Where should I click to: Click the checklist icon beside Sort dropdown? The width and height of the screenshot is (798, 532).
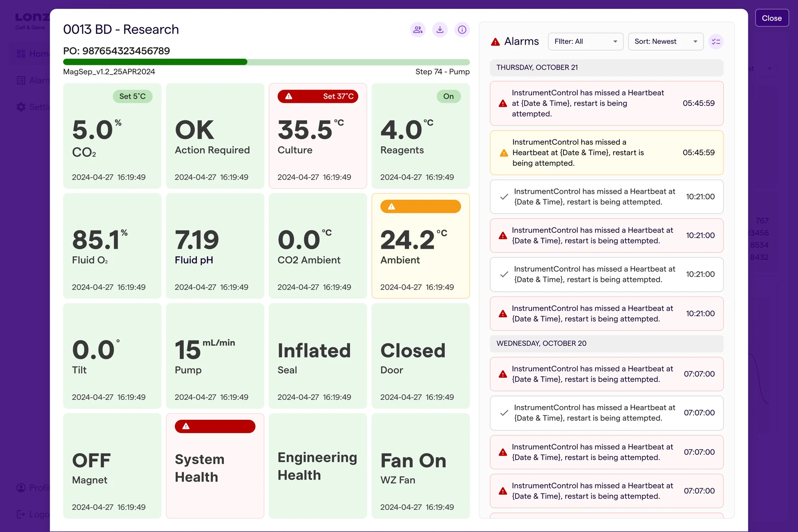click(716, 42)
